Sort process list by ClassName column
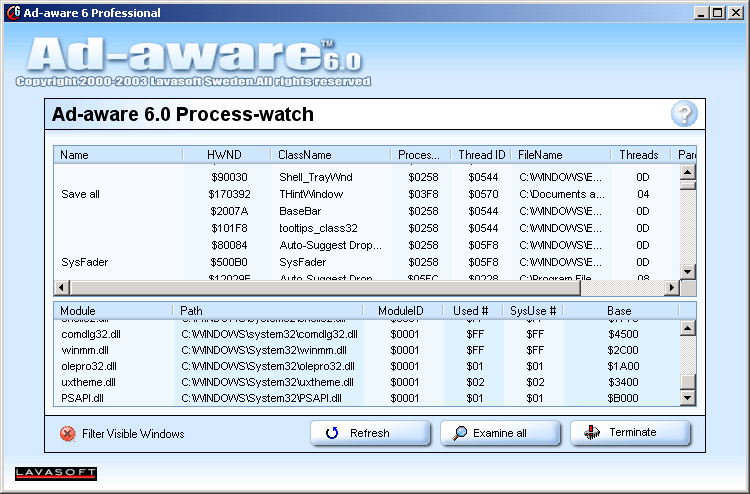Viewport: 750px width, 494px height. pyautogui.click(x=330, y=155)
